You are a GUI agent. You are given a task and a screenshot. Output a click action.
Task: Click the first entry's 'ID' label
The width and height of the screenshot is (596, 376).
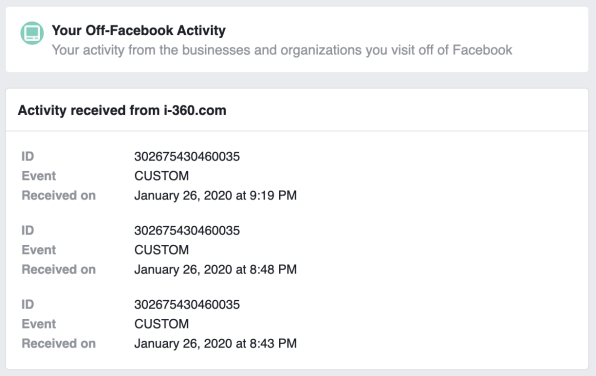click(x=28, y=156)
